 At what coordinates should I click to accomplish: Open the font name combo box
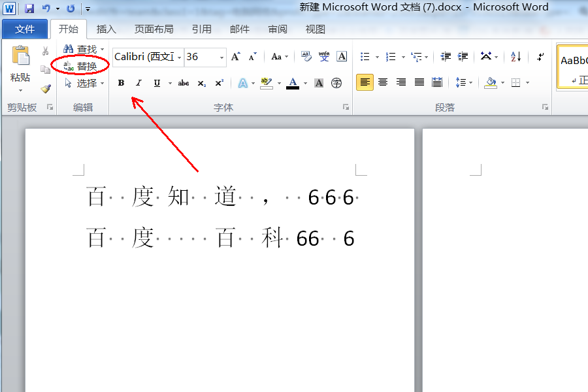(148, 57)
